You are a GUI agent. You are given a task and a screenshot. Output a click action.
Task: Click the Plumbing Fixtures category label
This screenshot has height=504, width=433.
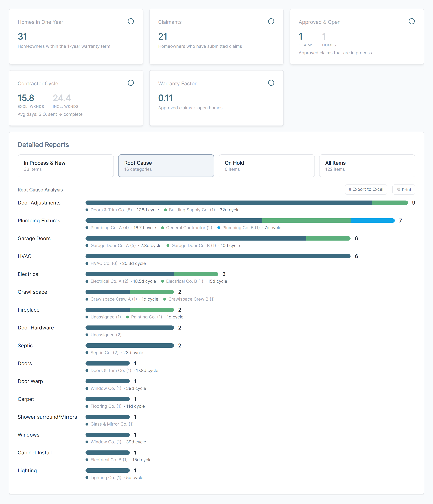[x=39, y=221]
